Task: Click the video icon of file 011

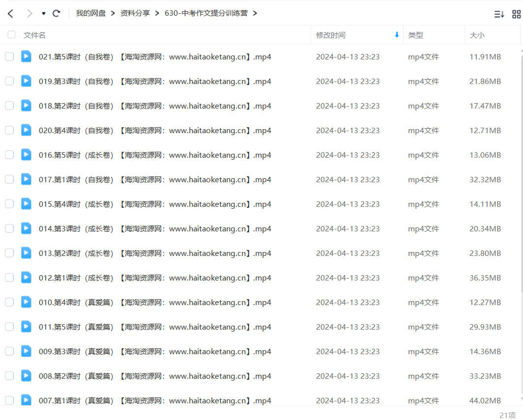Action: point(26,327)
